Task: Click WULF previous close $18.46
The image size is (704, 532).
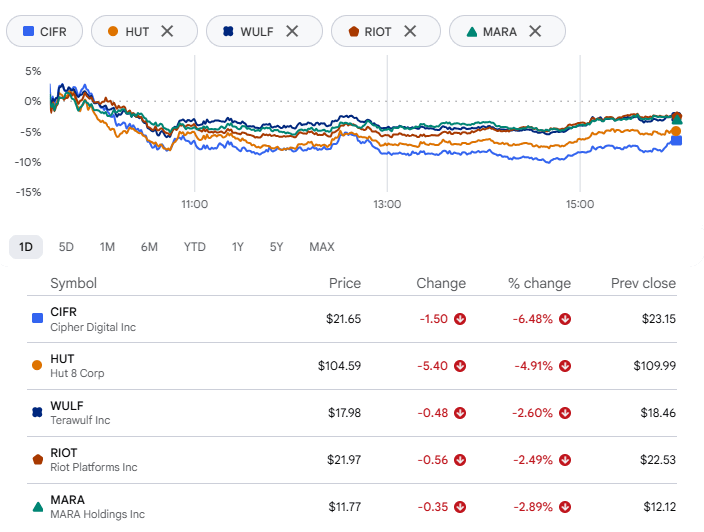Action: tap(658, 413)
